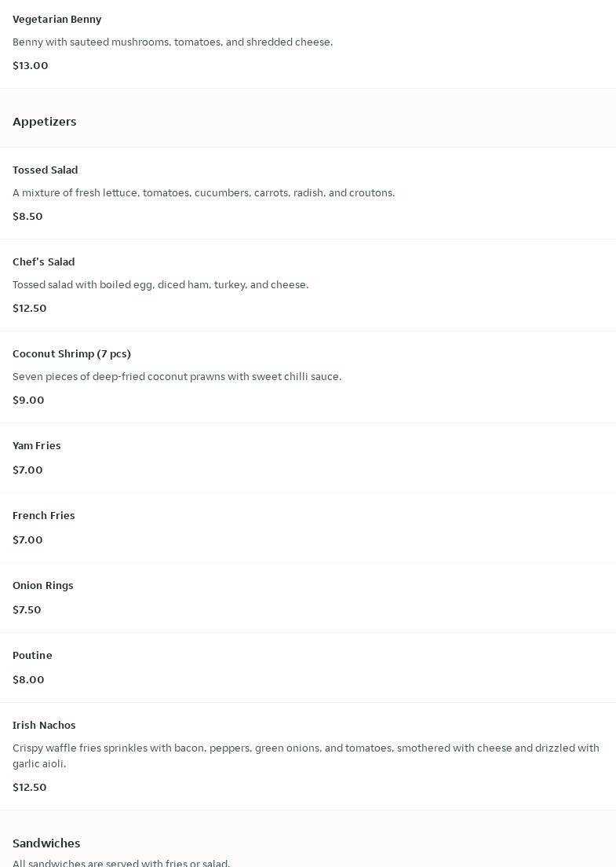This screenshot has height=867, width=616.
Task: Click the Appetizers section heading
Action: pyautogui.click(x=45, y=122)
